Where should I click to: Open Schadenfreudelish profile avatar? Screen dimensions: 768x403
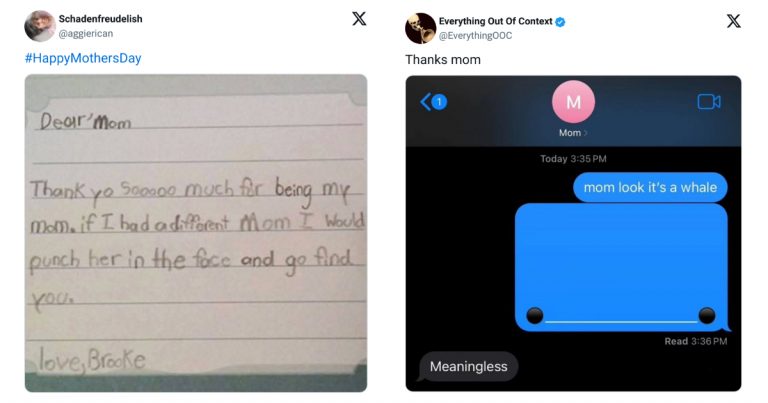40,26
